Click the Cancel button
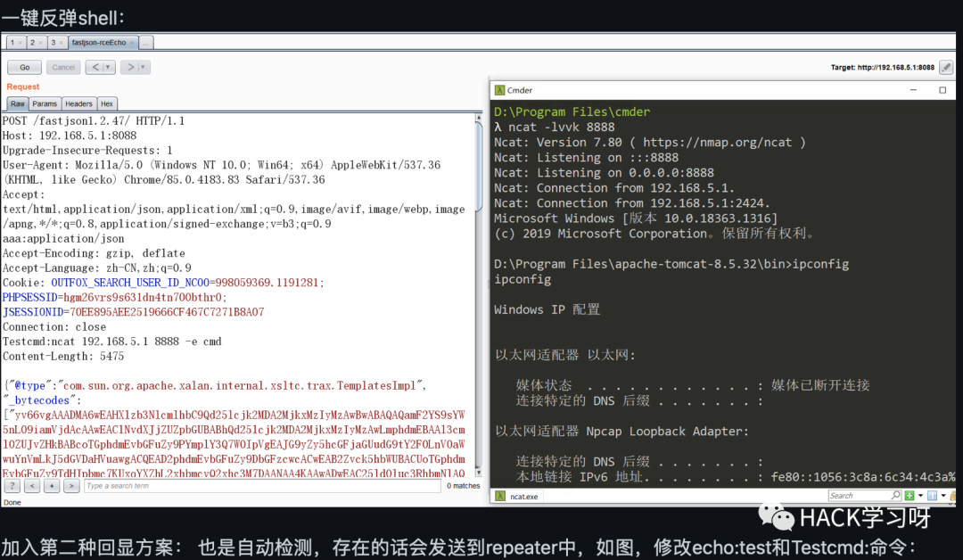The image size is (963, 560). 63,68
